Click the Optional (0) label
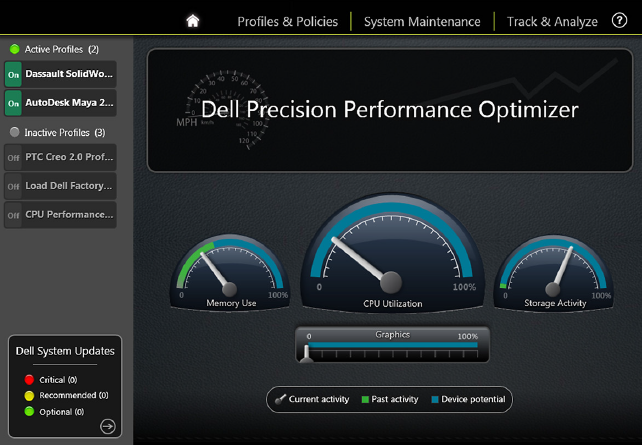 (61, 411)
